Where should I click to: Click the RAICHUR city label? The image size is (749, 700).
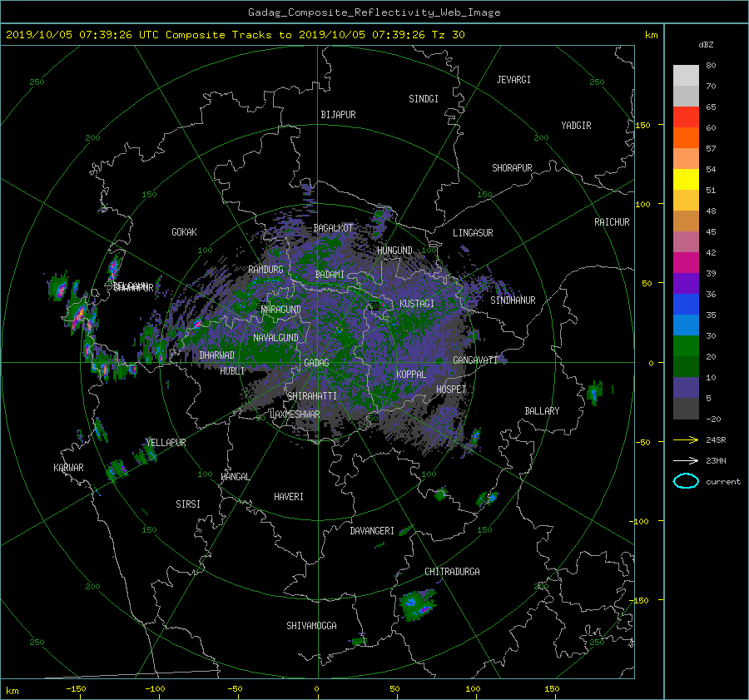click(612, 222)
